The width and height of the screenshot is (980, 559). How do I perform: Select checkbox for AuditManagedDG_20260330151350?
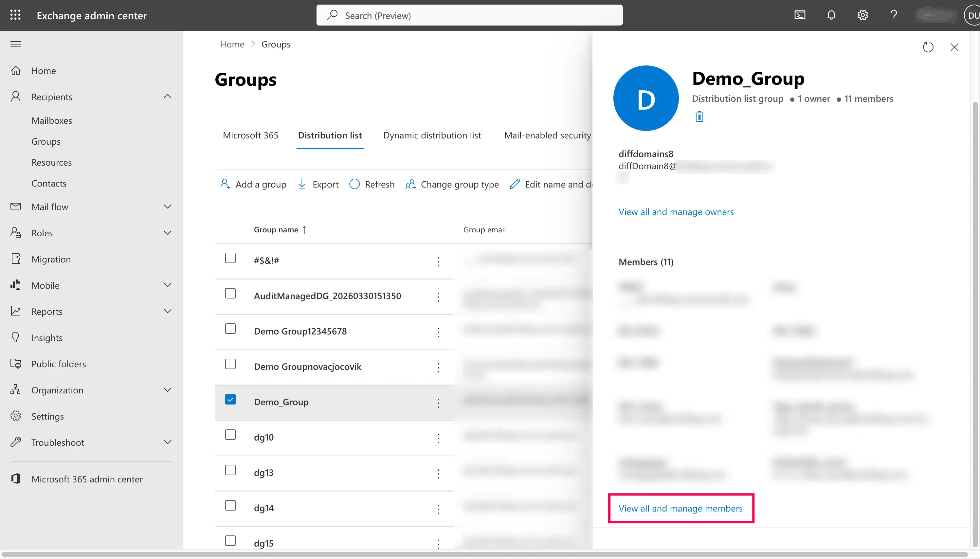tap(230, 293)
